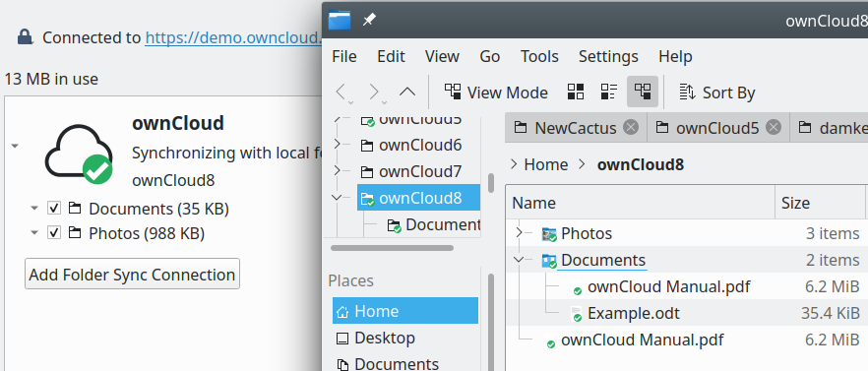Expand Photos (988 KB) in ownCloud client
Viewport: 868px width, 371px height.
coord(34,233)
